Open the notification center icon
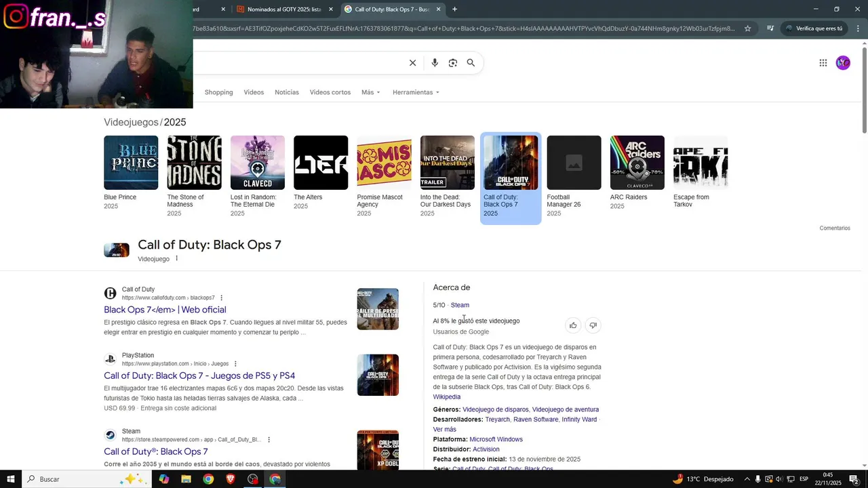Viewport: 868px width, 488px height. click(854, 479)
